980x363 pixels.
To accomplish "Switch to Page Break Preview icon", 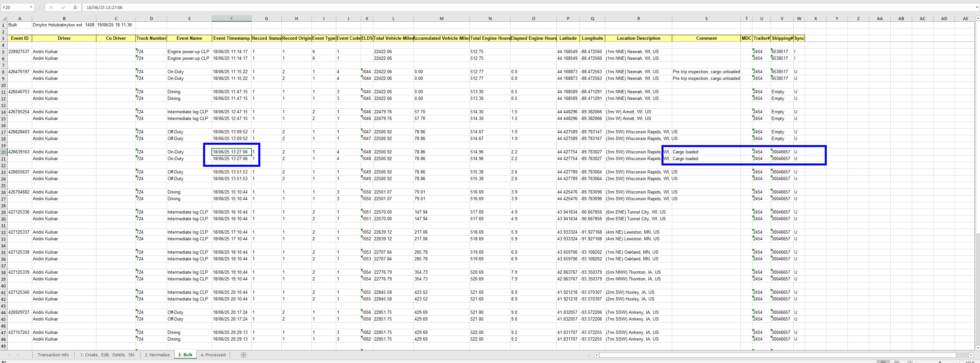I will (910, 361).
